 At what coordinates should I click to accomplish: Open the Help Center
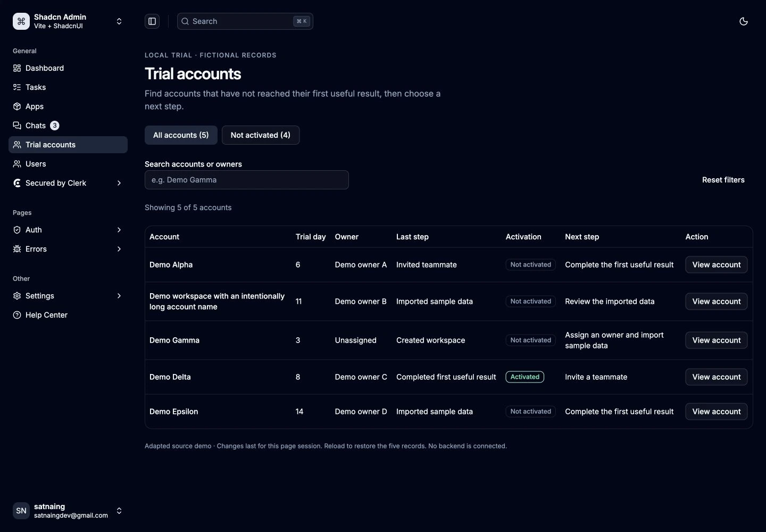click(x=68, y=315)
